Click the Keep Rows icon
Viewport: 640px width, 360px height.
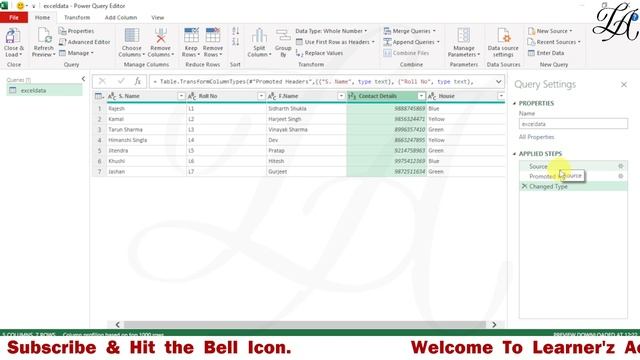tap(191, 36)
